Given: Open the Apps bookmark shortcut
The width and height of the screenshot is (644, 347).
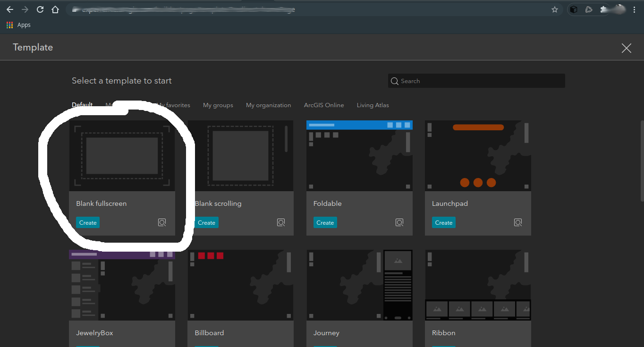Looking at the screenshot, I should 19,25.
